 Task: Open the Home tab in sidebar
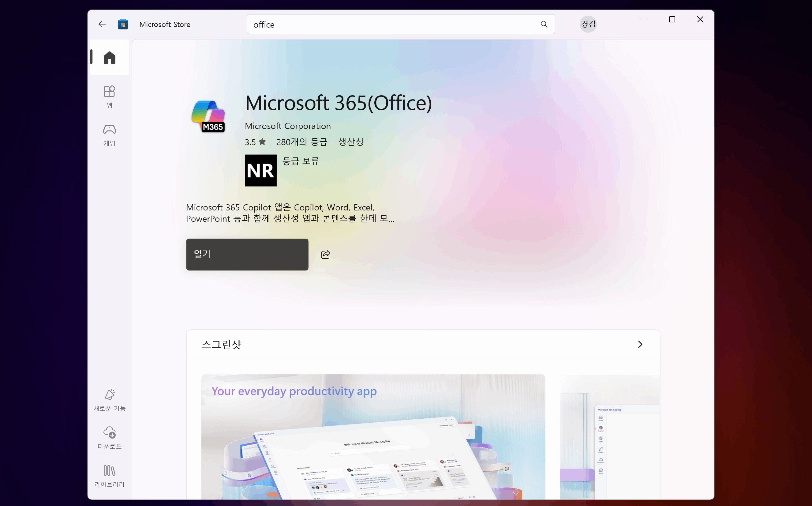pyautogui.click(x=109, y=57)
